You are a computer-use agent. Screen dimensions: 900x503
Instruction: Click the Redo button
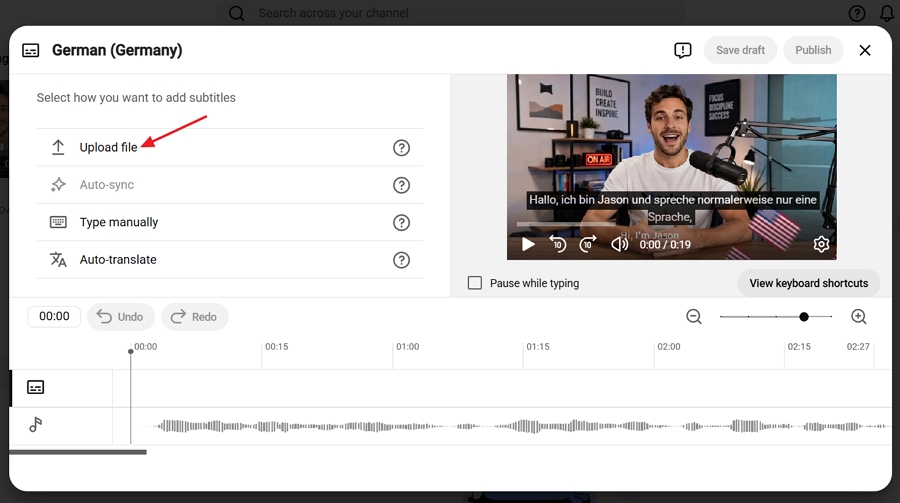[195, 317]
